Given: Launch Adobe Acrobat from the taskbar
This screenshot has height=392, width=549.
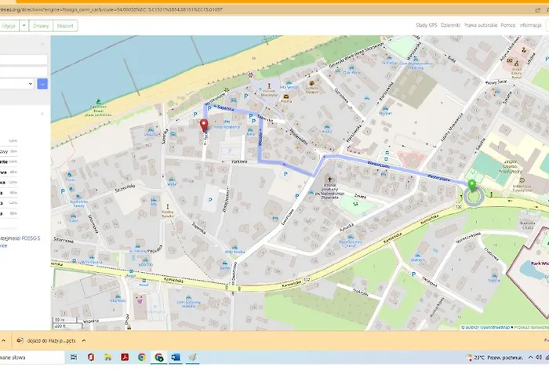Looking at the screenshot, I should (x=125, y=358).
